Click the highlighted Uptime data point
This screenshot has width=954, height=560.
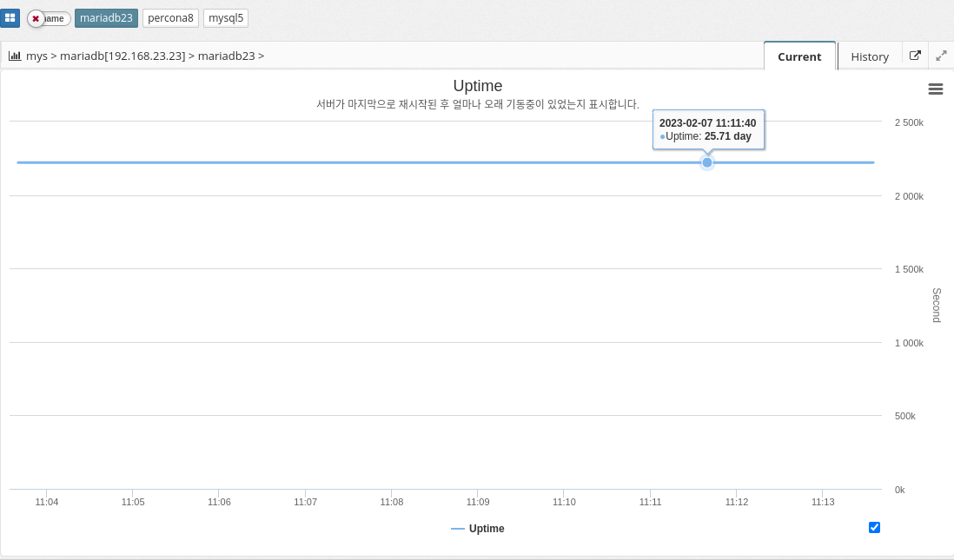point(707,162)
